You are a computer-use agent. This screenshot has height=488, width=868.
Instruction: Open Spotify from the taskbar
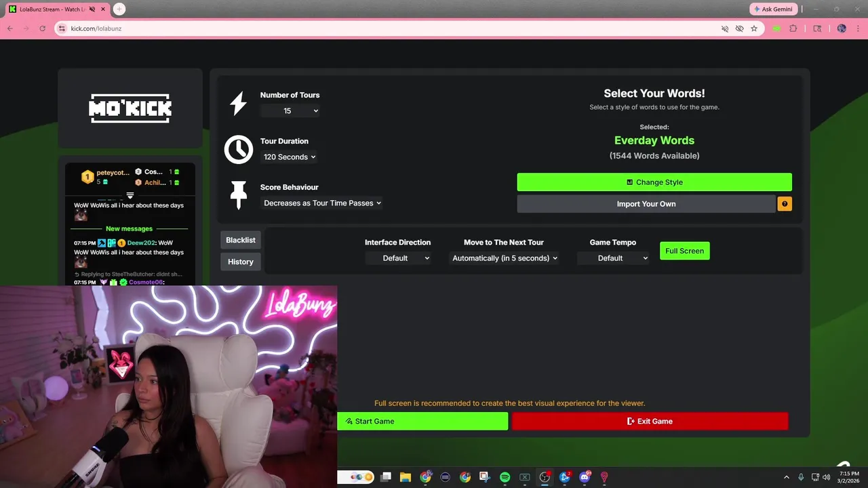click(x=505, y=477)
